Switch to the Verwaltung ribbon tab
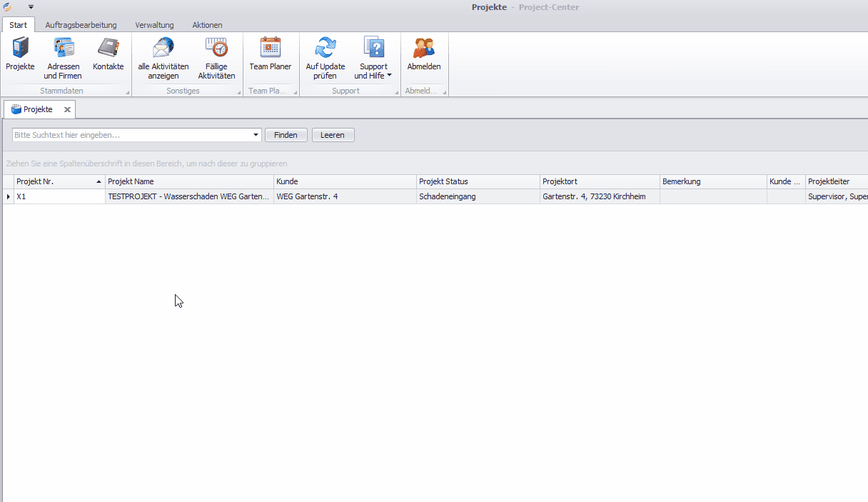This screenshot has height=502, width=868. (154, 25)
